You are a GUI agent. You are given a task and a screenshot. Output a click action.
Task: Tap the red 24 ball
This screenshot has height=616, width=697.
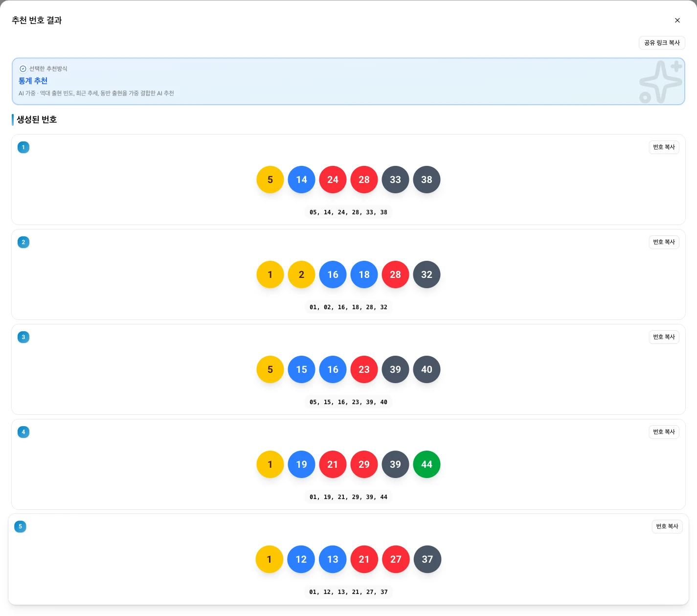[333, 180]
